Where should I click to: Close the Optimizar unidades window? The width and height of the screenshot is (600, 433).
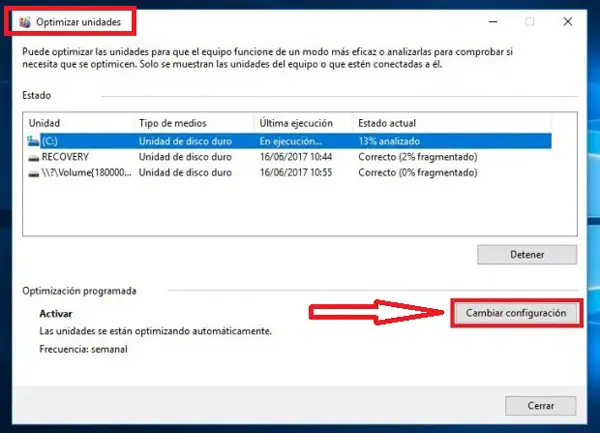click(568, 21)
